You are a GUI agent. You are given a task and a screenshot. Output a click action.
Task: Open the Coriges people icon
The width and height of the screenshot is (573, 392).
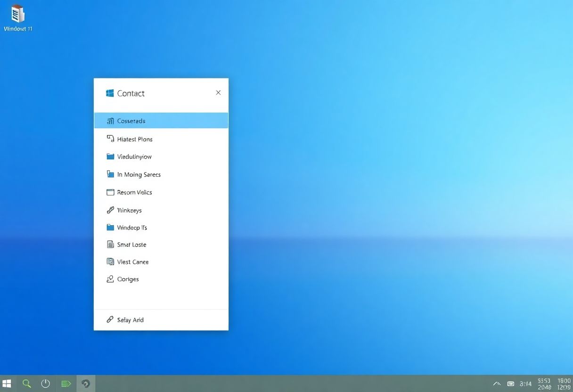[111, 279]
